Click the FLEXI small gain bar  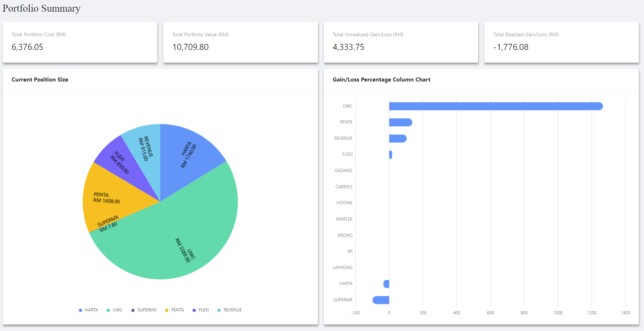click(x=391, y=155)
